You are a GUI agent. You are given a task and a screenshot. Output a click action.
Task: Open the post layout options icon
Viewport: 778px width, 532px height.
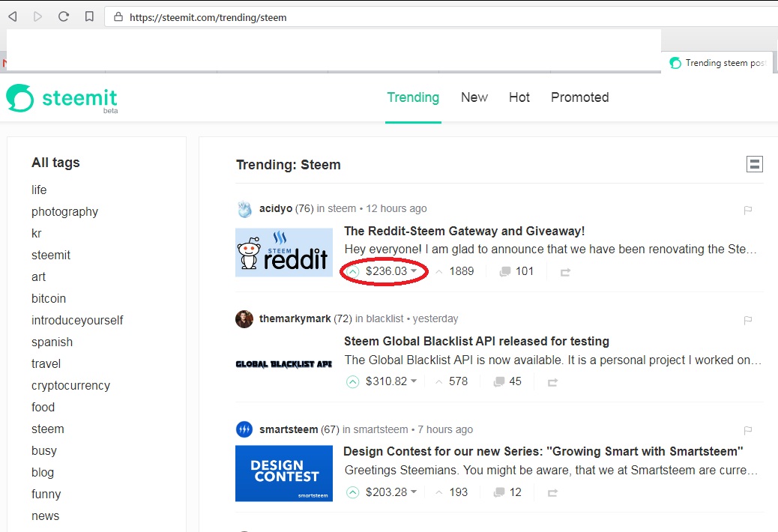point(755,163)
